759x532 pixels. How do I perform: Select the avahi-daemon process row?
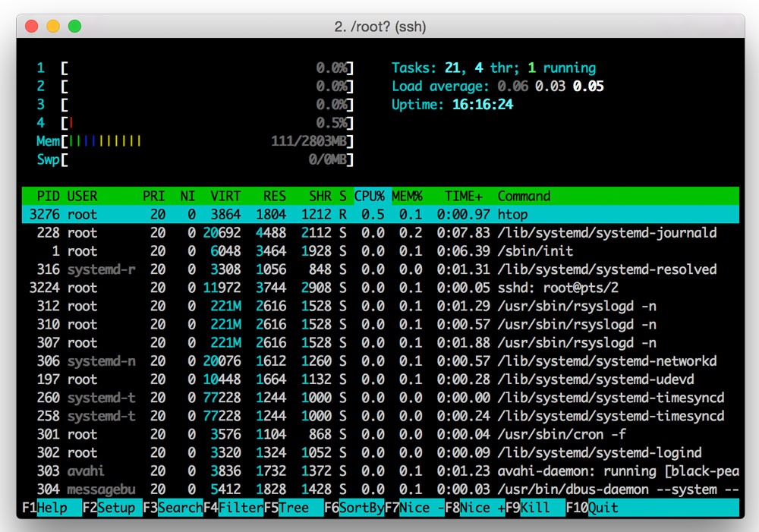tap(379, 471)
